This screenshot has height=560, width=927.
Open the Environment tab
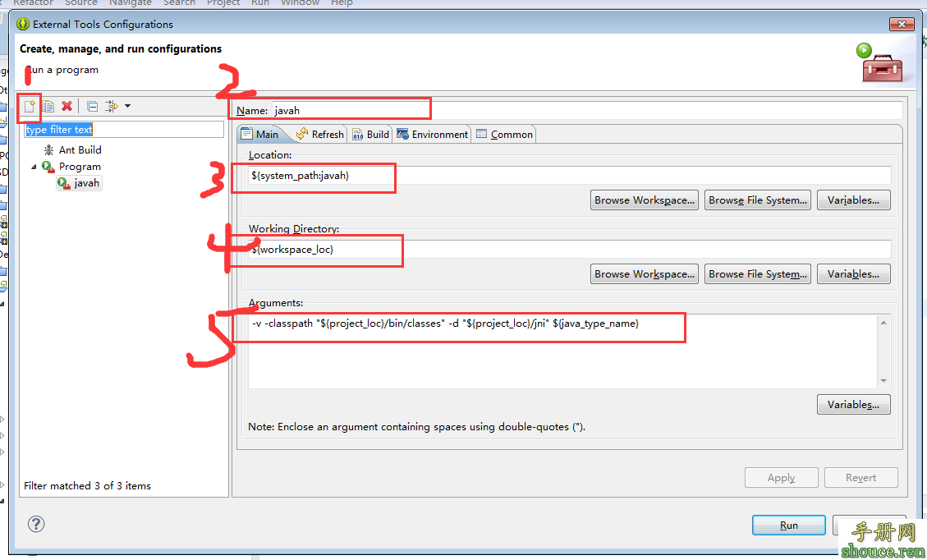point(432,135)
